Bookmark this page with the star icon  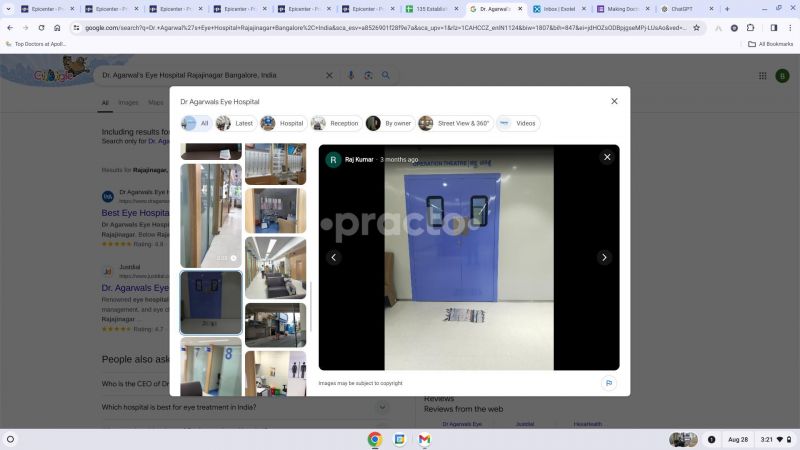coord(696,28)
